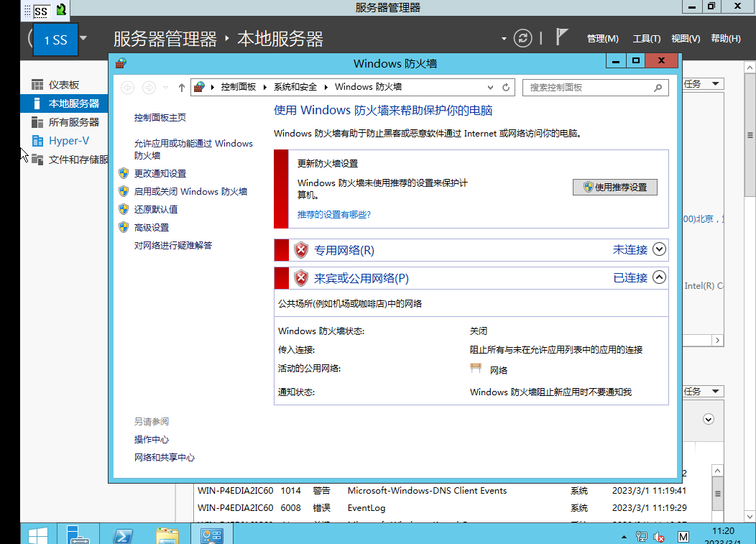Click Control Panel taskbar icon
Image resolution: width=756 pixels, height=544 pixels.
point(212,535)
